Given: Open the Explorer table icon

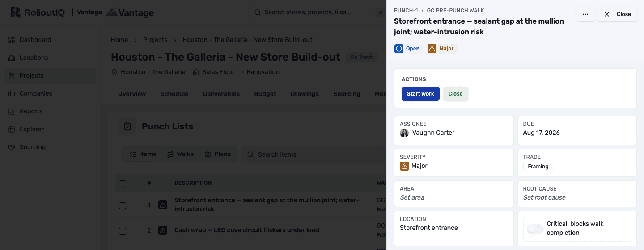Looking at the screenshot, I should pos(12,129).
